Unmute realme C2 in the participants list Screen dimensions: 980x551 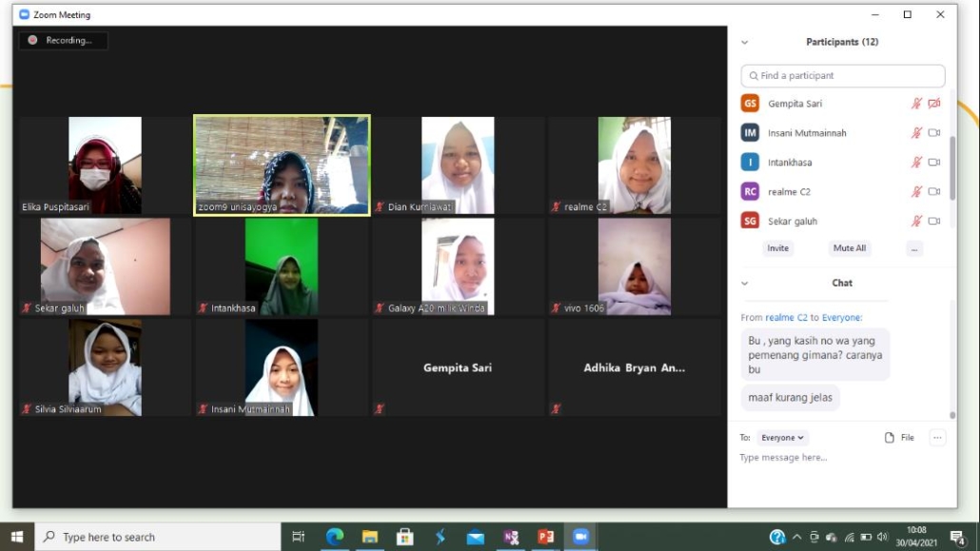pos(916,192)
